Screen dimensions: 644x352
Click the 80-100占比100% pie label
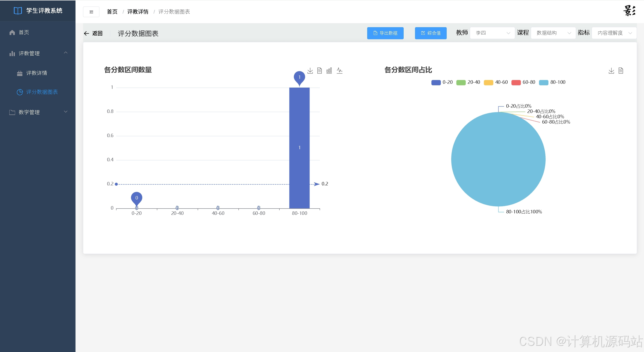pos(524,212)
